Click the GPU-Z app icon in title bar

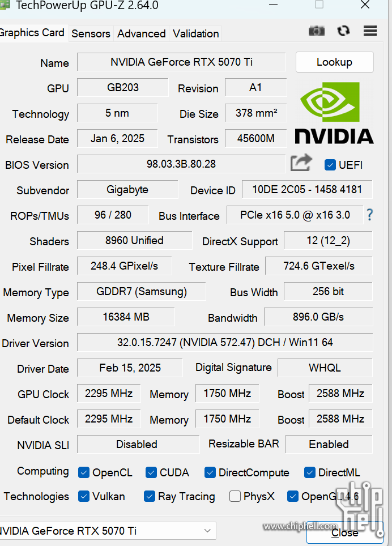4,5
